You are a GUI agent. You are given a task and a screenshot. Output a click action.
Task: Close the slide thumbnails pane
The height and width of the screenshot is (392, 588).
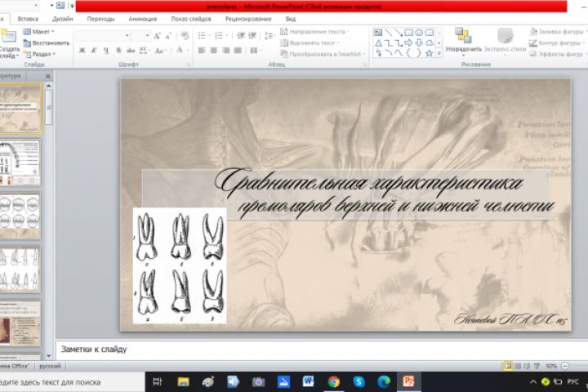pos(47,76)
